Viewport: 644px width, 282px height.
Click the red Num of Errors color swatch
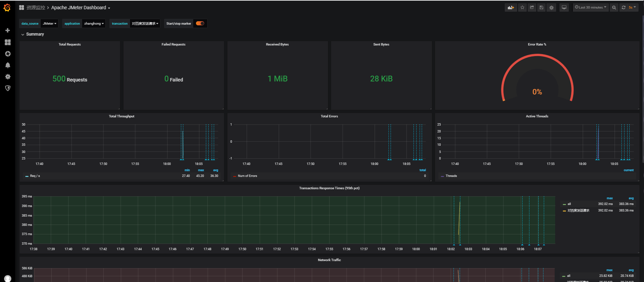point(235,176)
